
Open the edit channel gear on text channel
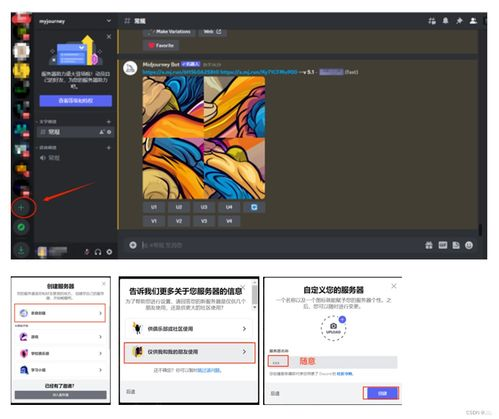pos(109,132)
